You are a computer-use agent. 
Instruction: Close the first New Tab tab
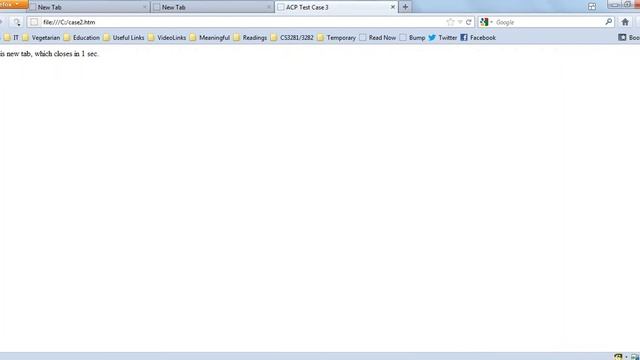(x=144, y=7)
